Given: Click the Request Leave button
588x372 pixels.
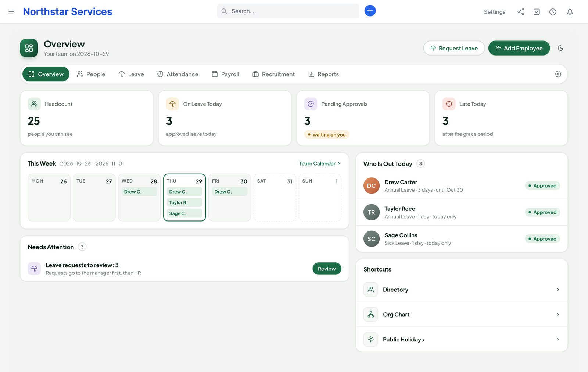Looking at the screenshot, I should (x=454, y=48).
